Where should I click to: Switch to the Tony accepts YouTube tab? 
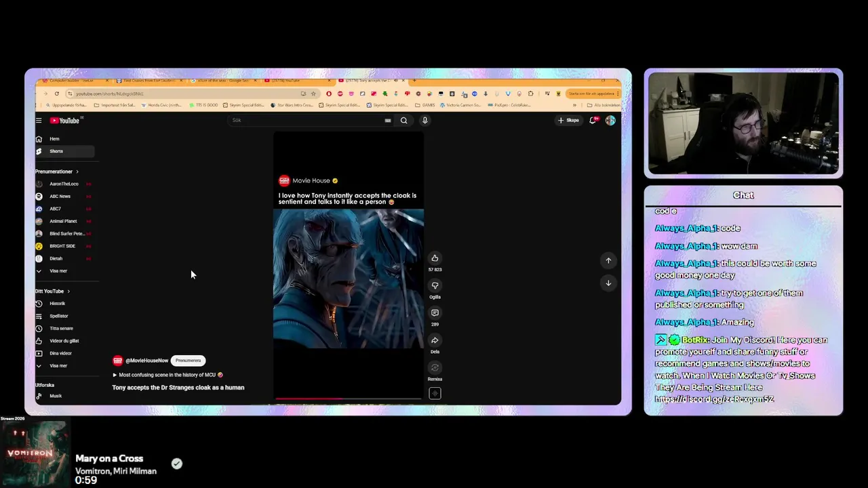pos(372,81)
